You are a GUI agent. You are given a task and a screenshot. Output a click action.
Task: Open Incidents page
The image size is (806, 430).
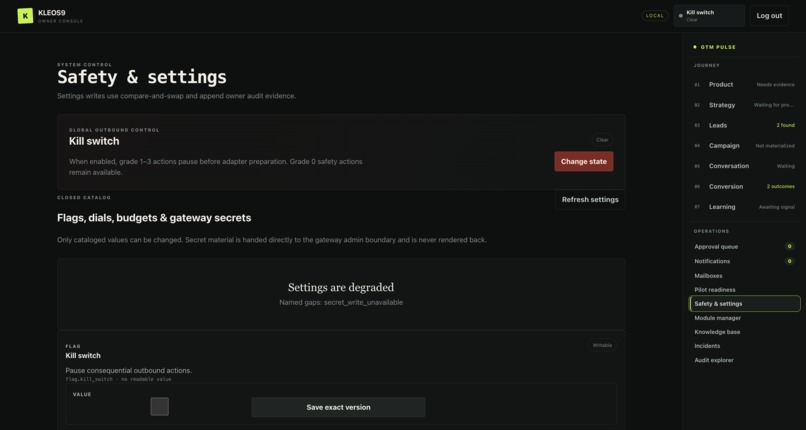[744, 346]
